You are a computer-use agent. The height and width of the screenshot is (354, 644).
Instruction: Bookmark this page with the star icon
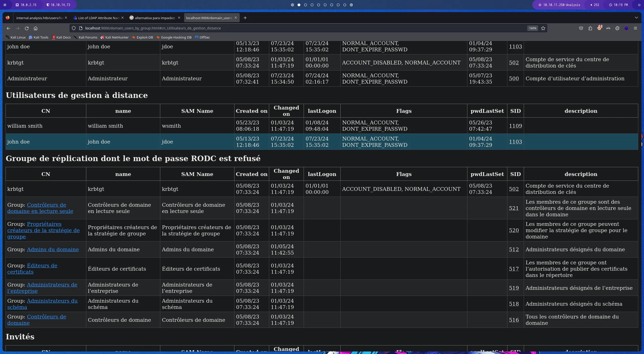[x=543, y=28]
